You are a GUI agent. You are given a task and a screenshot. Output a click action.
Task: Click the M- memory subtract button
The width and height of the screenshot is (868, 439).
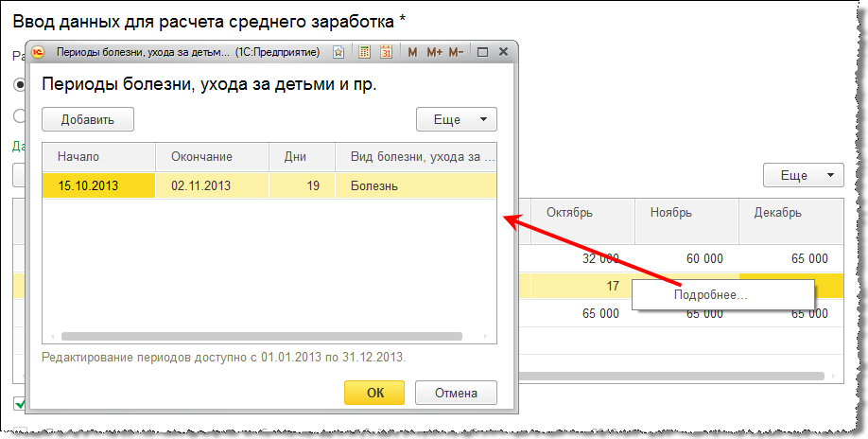click(456, 52)
